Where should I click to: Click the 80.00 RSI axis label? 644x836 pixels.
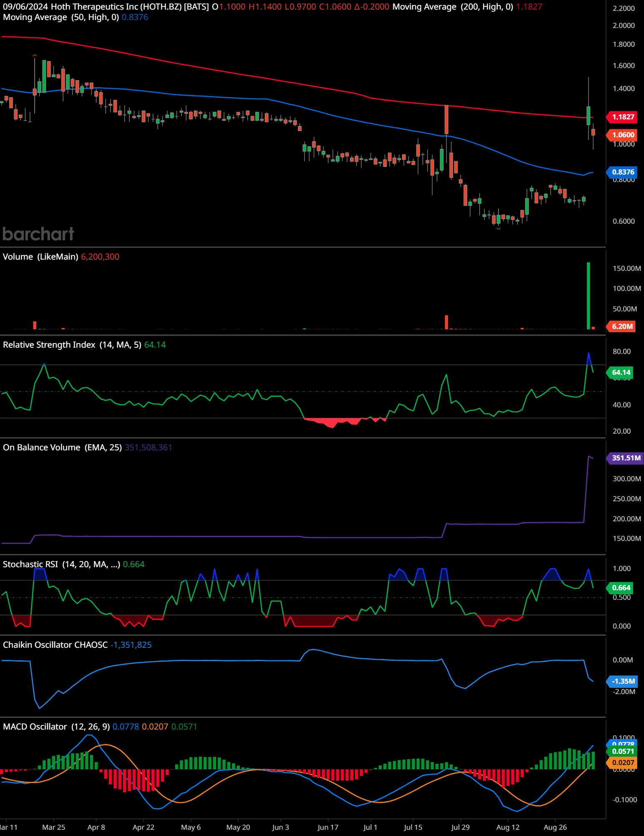tap(621, 351)
